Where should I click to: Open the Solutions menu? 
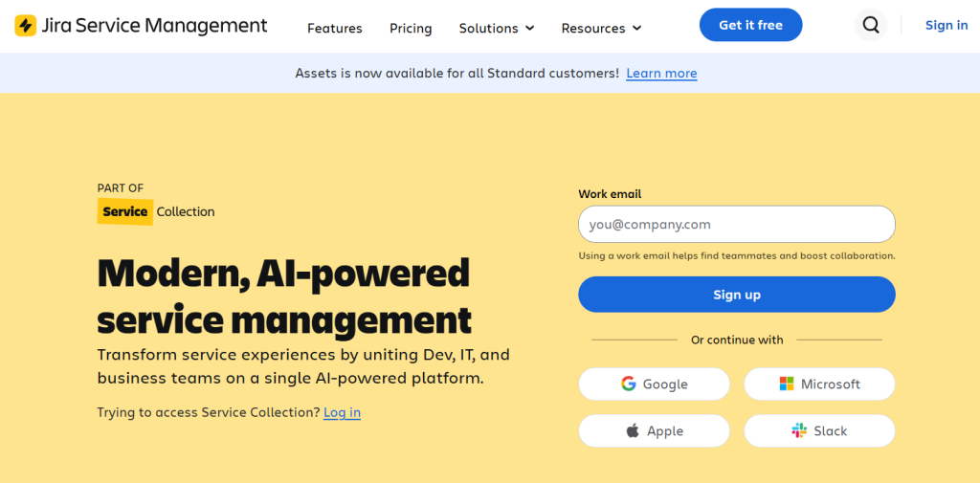pos(497,28)
